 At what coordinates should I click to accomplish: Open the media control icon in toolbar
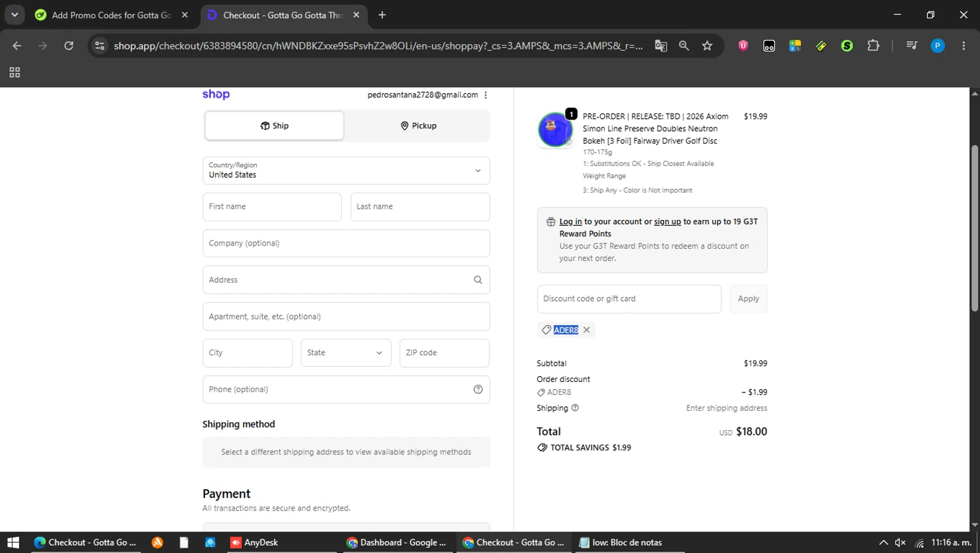[x=911, y=46]
